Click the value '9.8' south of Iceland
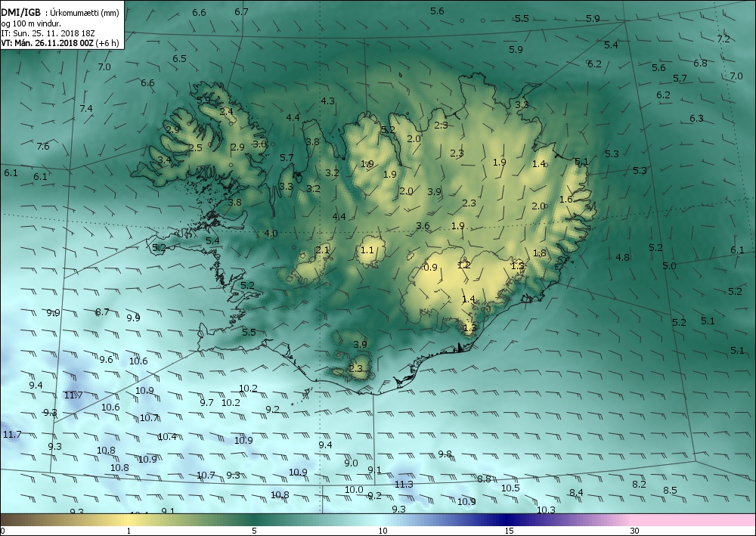756x536 pixels. click(445, 454)
